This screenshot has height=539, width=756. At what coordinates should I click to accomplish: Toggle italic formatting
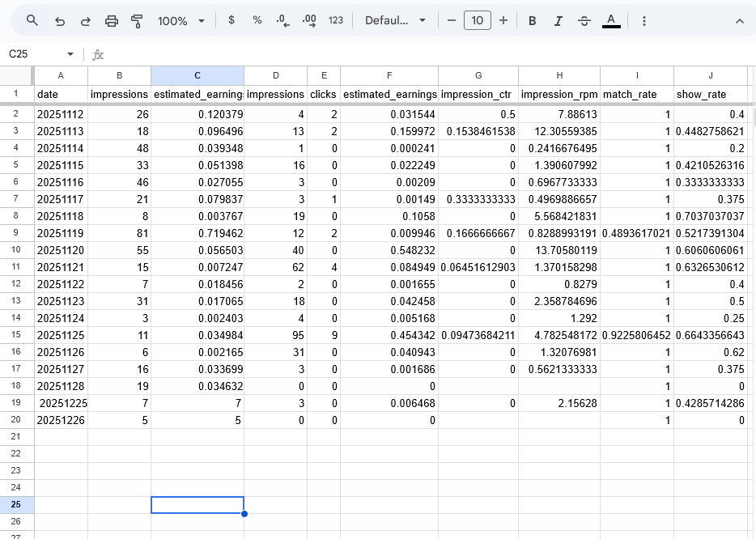559,22
